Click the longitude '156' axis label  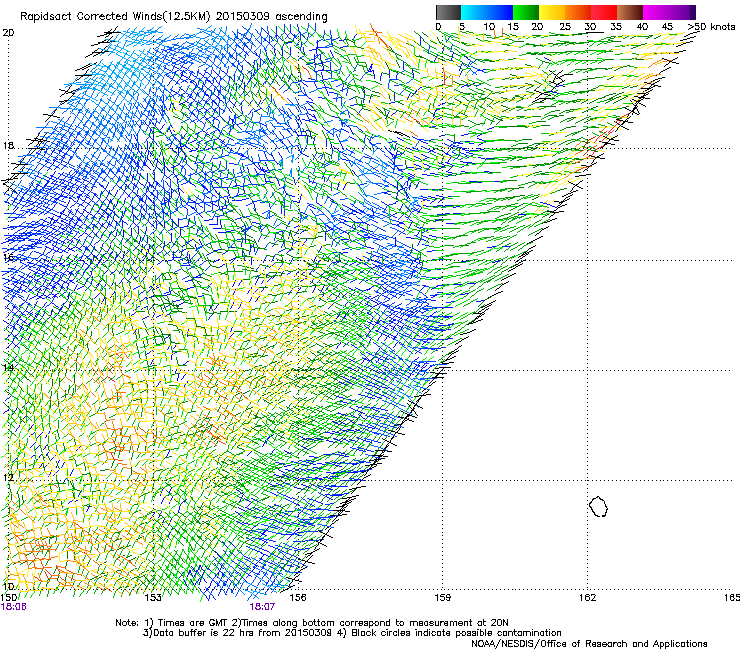tap(298, 598)
